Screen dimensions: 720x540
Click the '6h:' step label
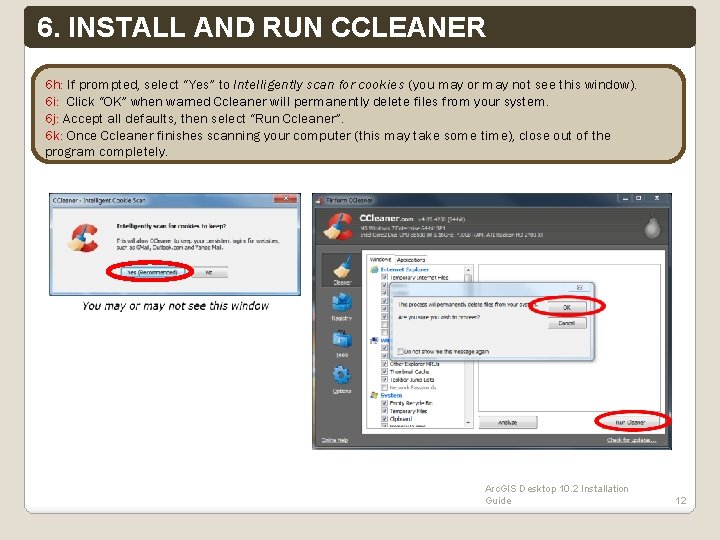[54, 84]
